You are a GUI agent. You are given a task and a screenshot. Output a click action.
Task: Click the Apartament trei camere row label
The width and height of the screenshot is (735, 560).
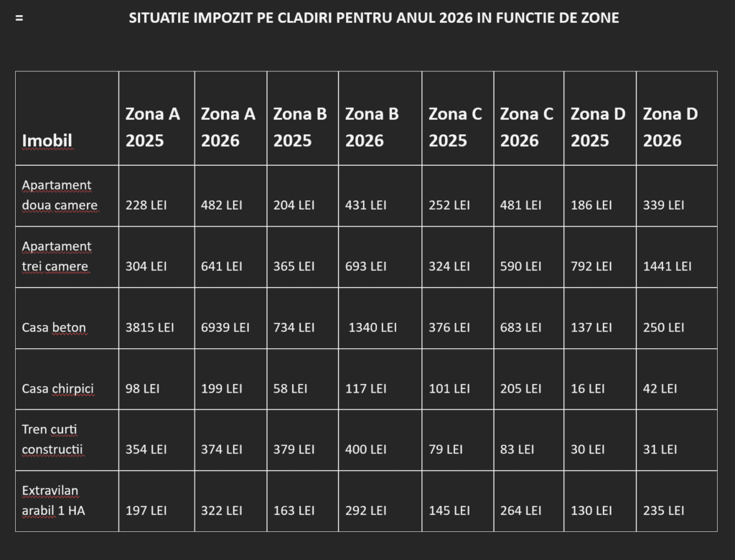pos(57,256)
